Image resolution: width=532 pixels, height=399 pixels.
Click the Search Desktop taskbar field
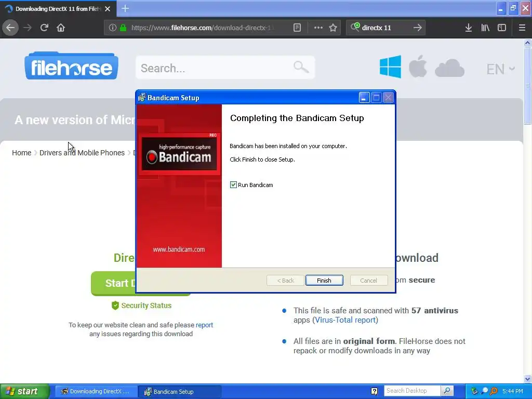click(412, 391)
